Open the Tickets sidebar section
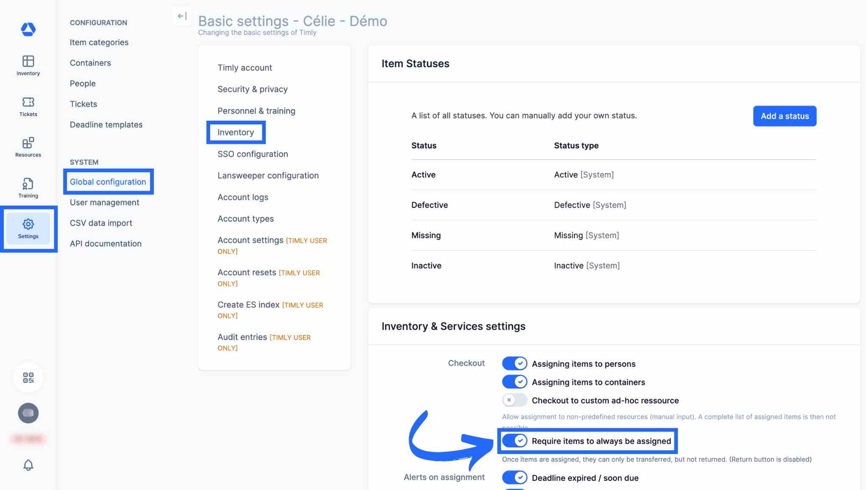 click(28, 107)
